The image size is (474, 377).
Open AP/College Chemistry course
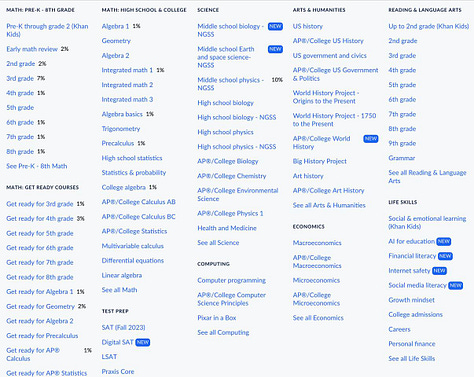coord(232,176)
